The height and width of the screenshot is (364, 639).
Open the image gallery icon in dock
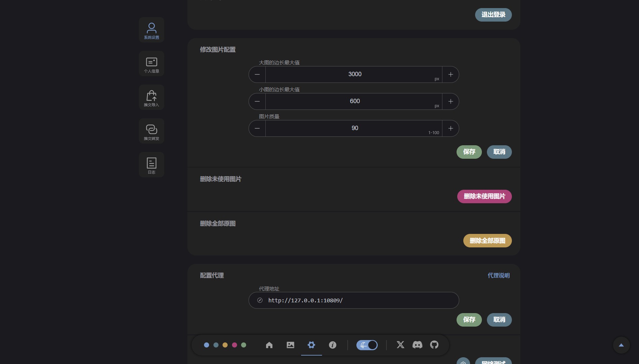click(x=290, y=345)
